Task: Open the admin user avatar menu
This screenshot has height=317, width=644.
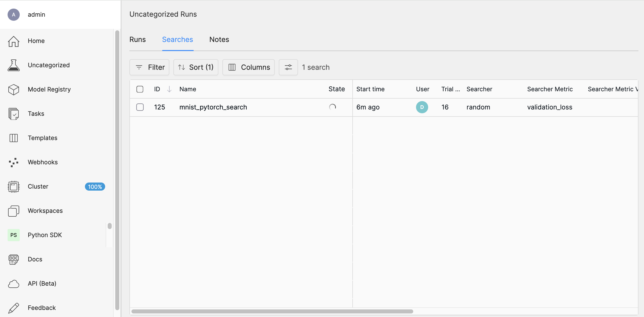Action: (x=14, y=15)
